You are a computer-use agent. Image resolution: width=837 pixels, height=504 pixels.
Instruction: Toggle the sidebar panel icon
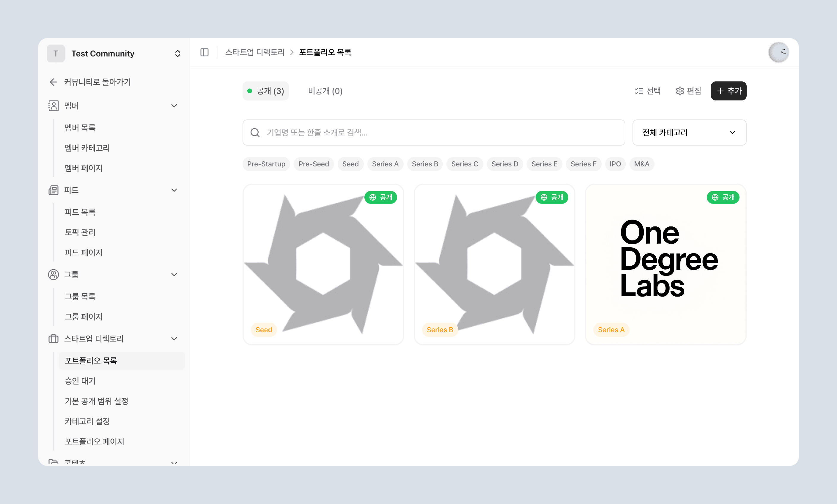[x=204, y=52]
